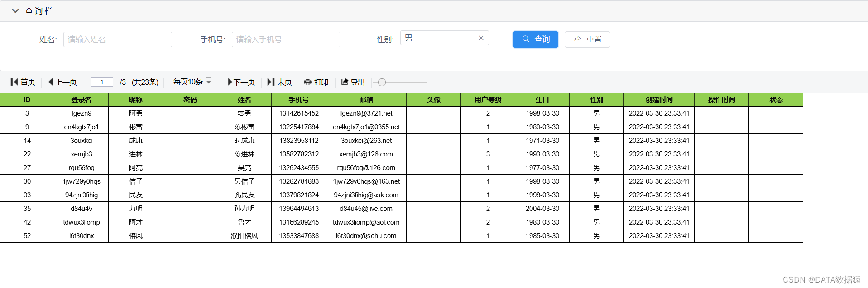Go to next page with 下一页
The height and width of the screenshot is (288, 868).
coord(241,82)
